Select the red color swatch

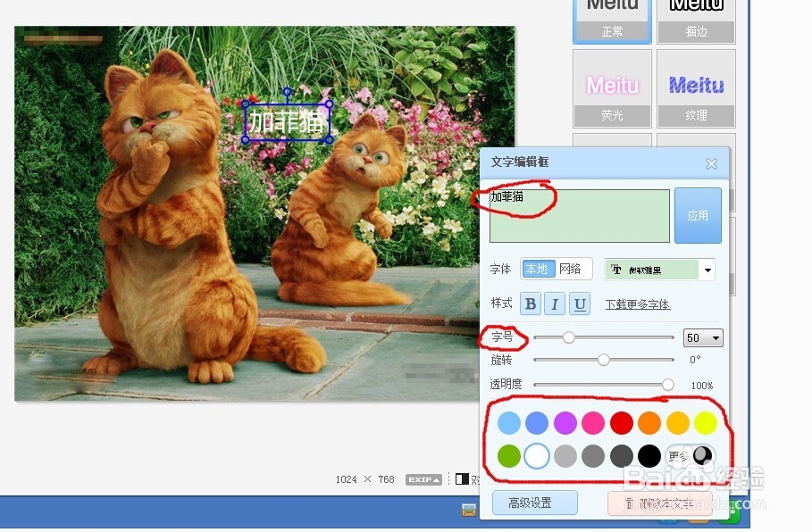[x=621, y=422]
